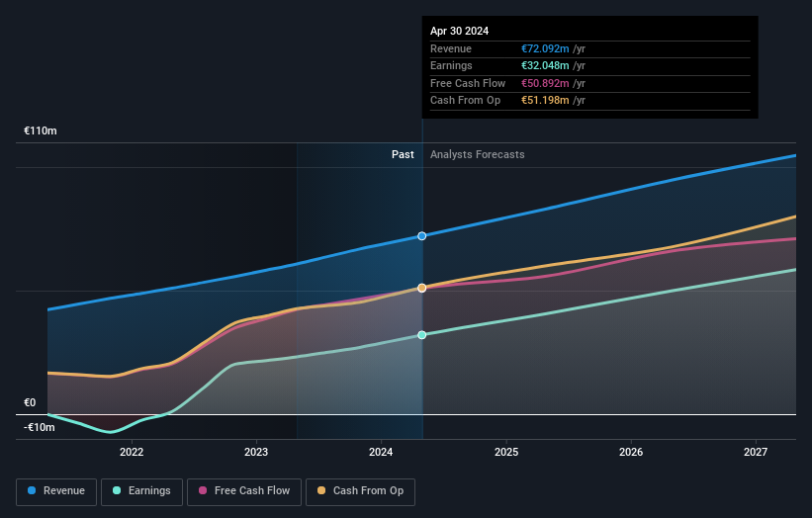
Task: Click the €72.092m revenue value
Action: pyautogui.click(x=545, y=48)
